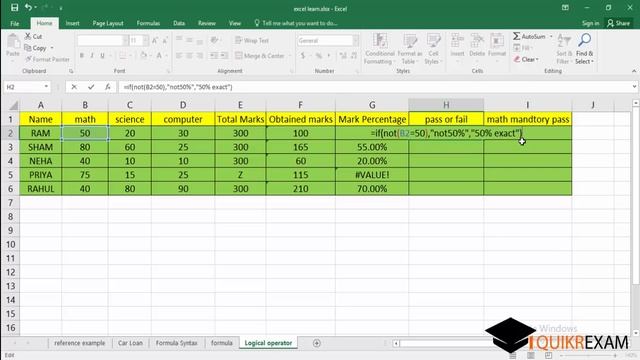
Task: Click 'Tell me what you want to do'
Action: [x=296, y=23]
